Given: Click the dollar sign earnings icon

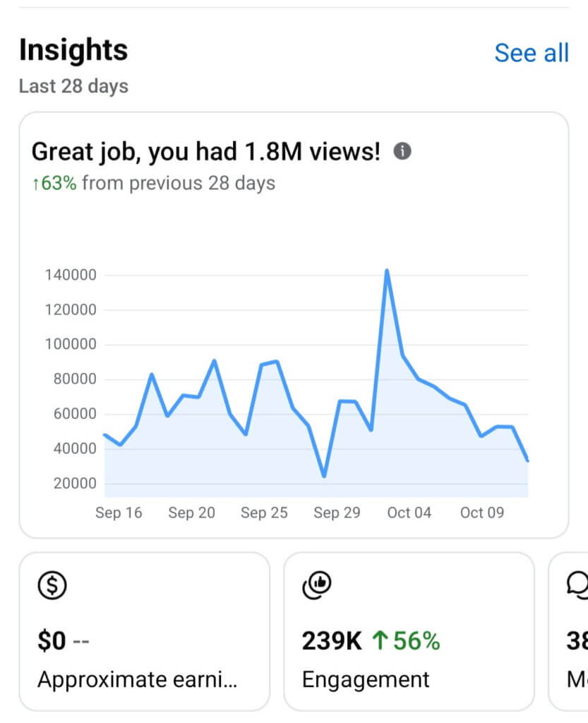Looking at the screenshot, I should pos(52,585).
